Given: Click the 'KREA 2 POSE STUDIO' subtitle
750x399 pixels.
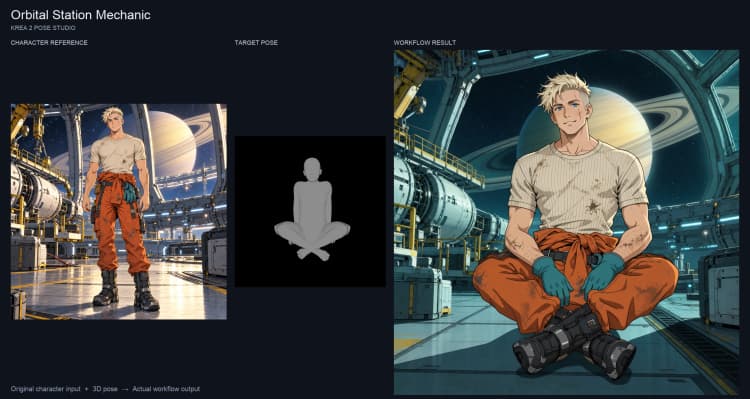Looking at the screenshot, I should coord(43,28).
